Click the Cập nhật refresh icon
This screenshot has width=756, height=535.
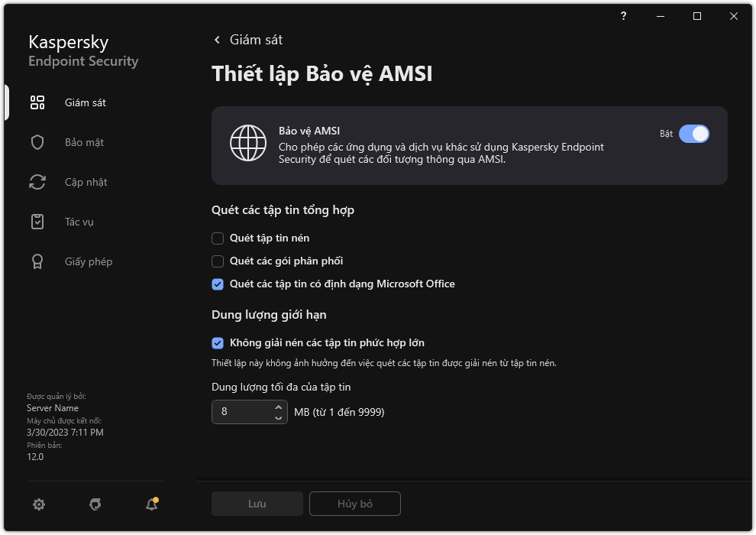pos(37,181)
